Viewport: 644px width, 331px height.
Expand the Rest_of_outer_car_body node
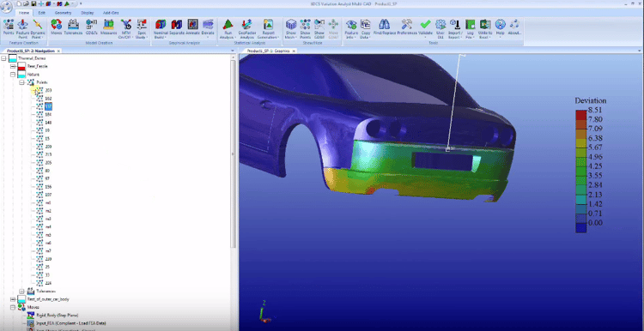click(x=13, y=299)
